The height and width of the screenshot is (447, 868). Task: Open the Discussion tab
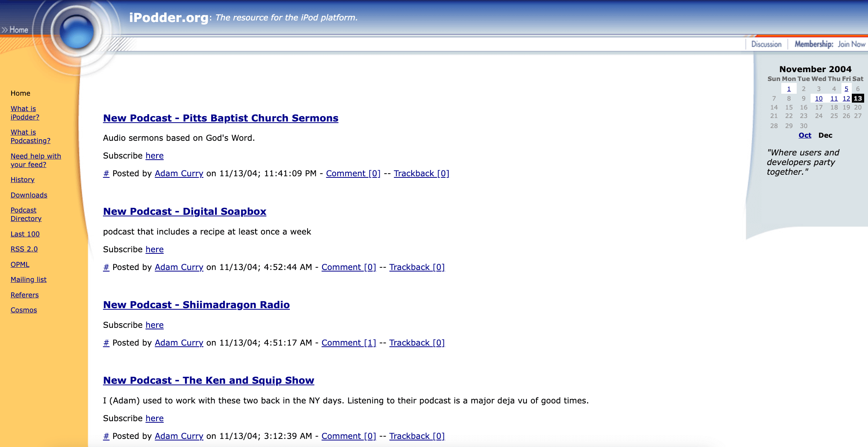coord(766,44)
